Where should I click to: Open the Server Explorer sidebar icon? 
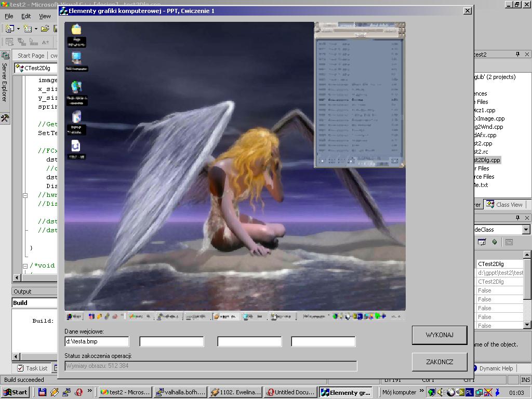[5, 56]
